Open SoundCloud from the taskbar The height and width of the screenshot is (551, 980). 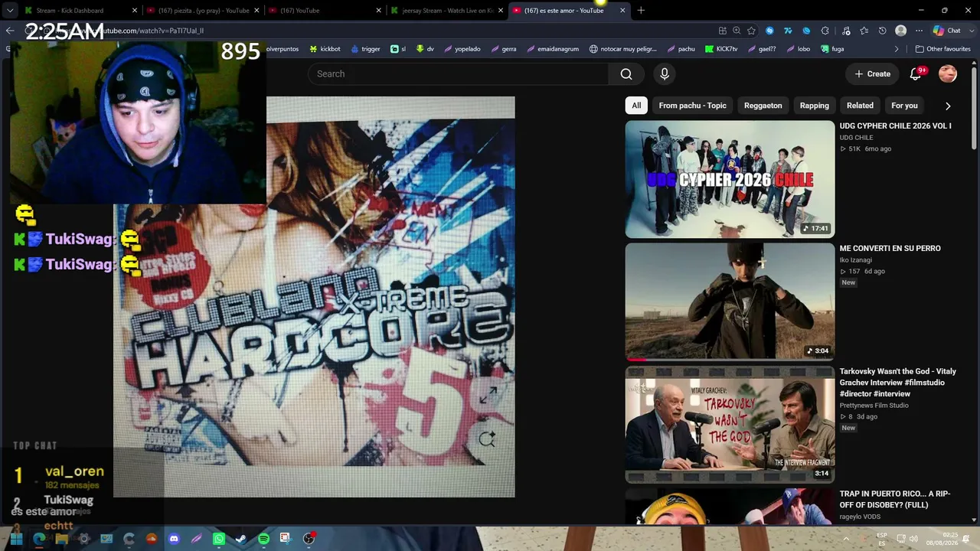152,539
